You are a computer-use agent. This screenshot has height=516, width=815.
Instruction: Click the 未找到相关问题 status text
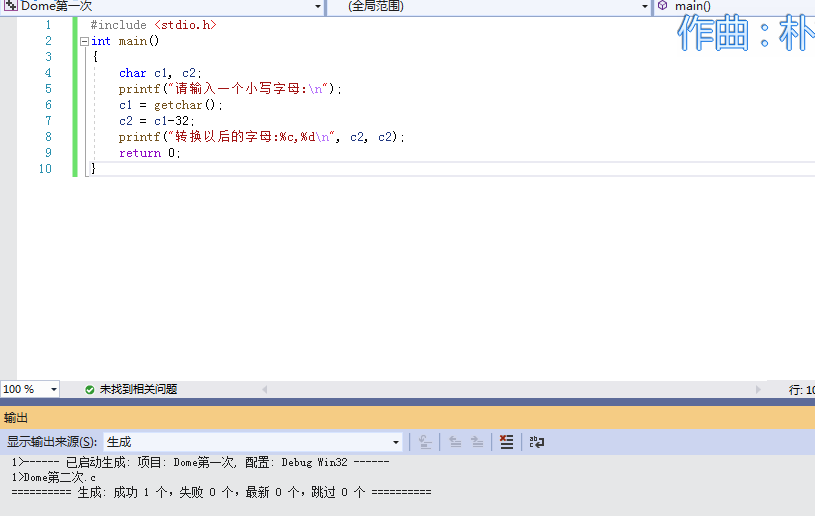(x=138, y=389)
